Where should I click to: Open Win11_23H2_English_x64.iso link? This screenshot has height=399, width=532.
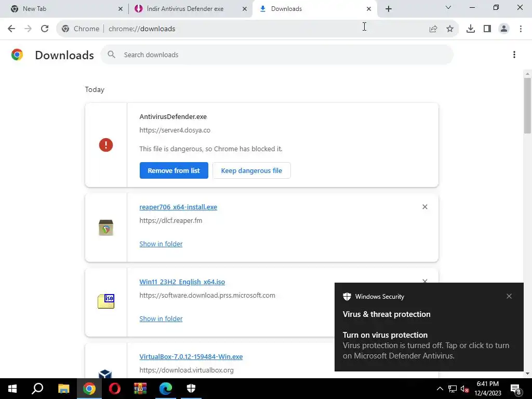pos(182,282)
